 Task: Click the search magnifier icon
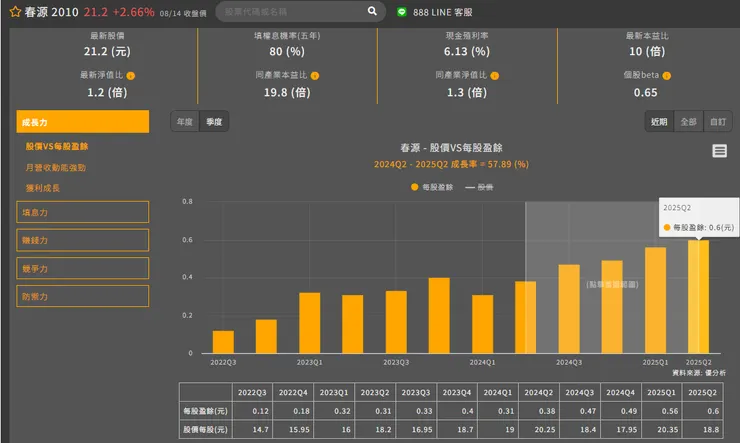[372, 11]
